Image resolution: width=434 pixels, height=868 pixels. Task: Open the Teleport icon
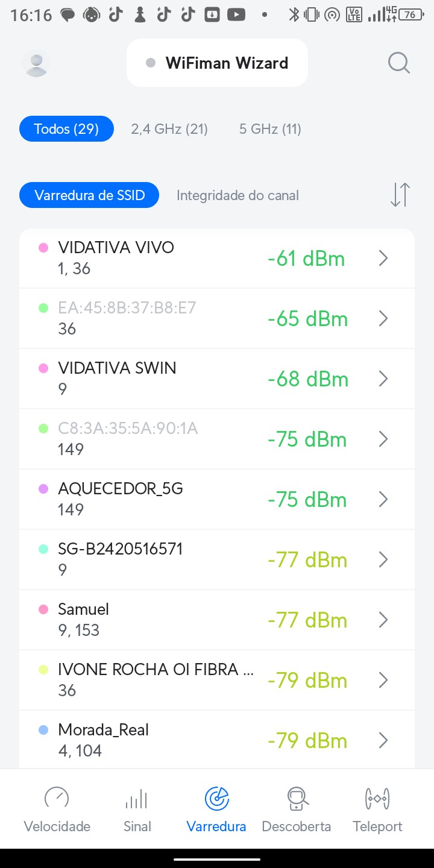[377, 799]
